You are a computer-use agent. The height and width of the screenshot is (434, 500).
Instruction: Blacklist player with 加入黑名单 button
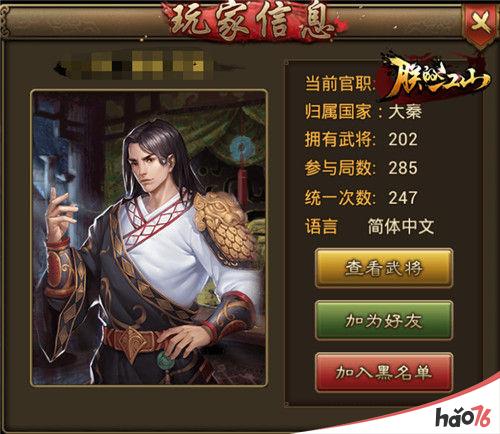[384, 373]
